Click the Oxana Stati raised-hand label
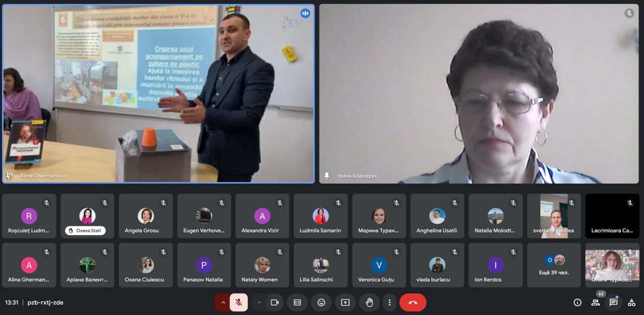Screen dimensions: 644x315 (x=85, y=230)
